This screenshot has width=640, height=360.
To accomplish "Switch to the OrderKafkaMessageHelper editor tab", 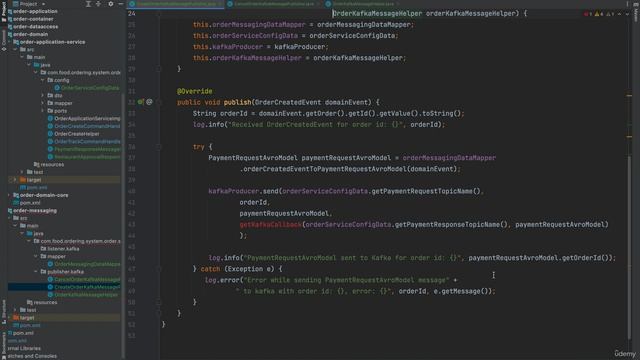I will coord(362,4).
